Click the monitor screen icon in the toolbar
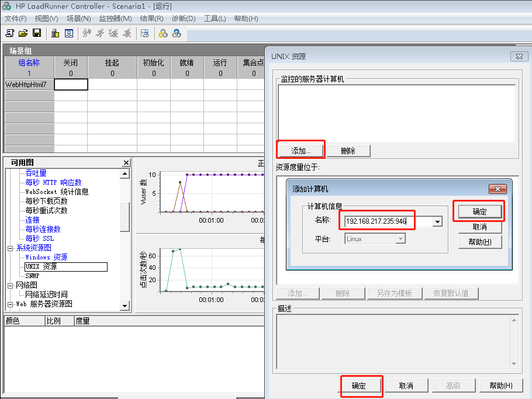 pos(68,33)
